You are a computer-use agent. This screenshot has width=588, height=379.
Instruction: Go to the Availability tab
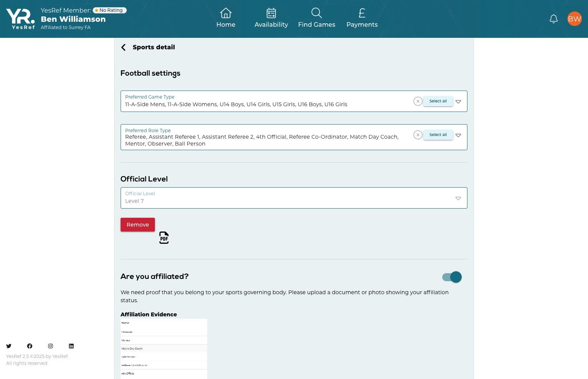coord(271,18)
